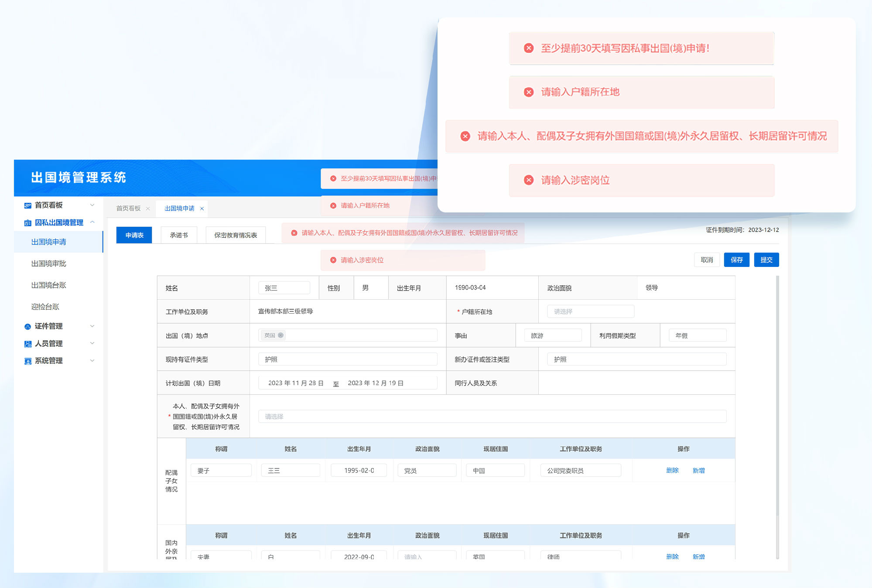Switch to the 保密教育情况表 tab
Viewport: 872px width, 588px height.
coord(236,235)
